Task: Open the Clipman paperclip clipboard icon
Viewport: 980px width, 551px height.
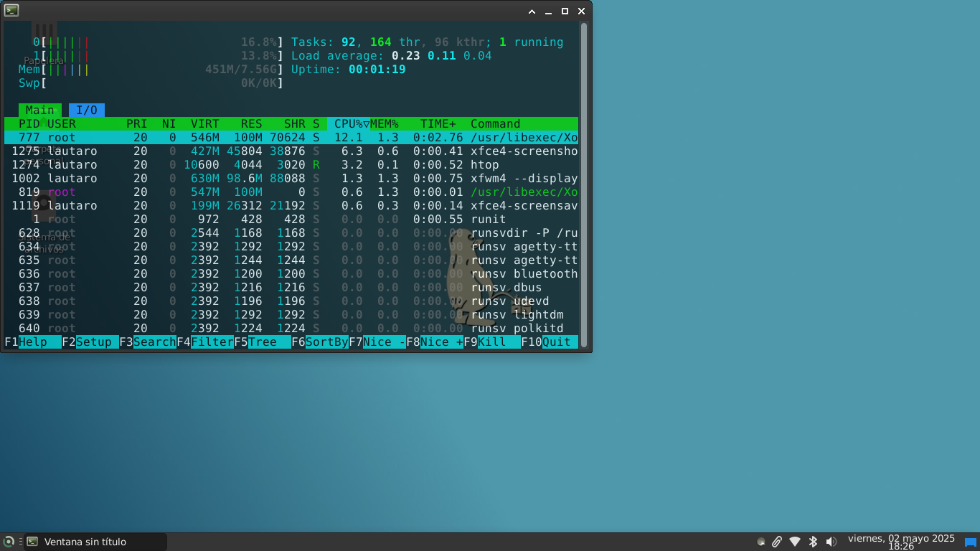Action: [777, 542]
